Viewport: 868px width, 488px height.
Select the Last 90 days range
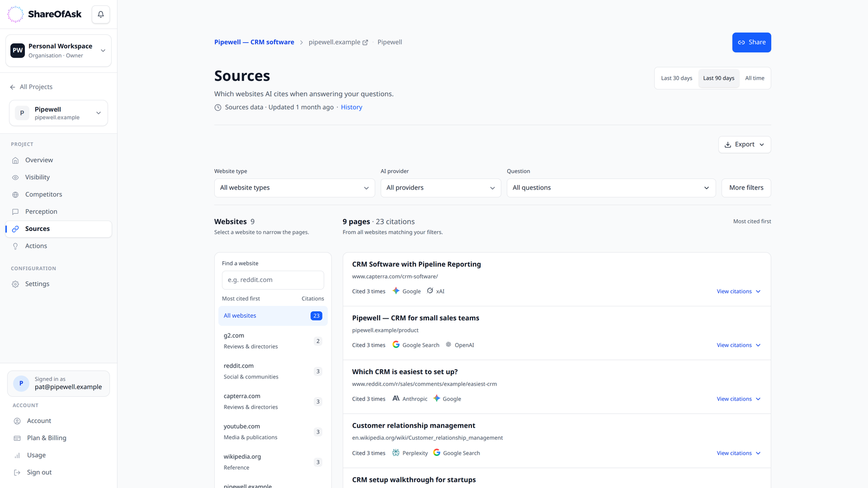tap(719, 78)
